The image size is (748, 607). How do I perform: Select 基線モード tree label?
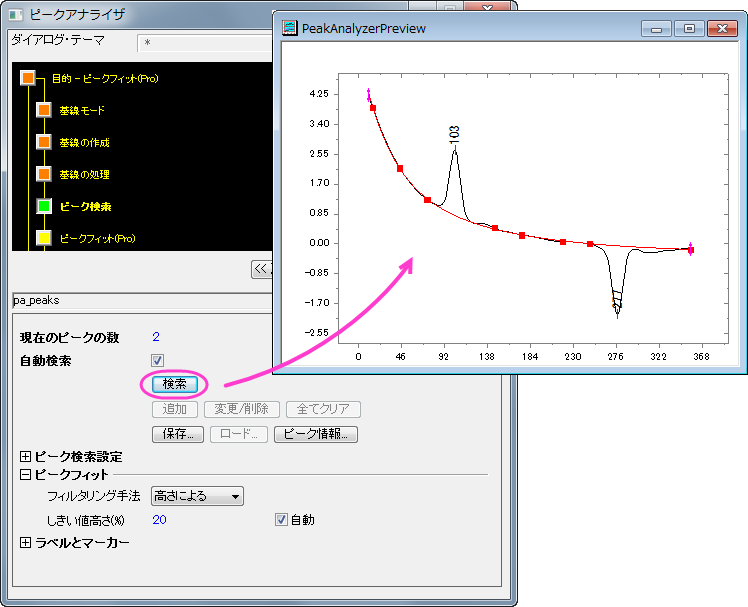click(x=82, y=111)
